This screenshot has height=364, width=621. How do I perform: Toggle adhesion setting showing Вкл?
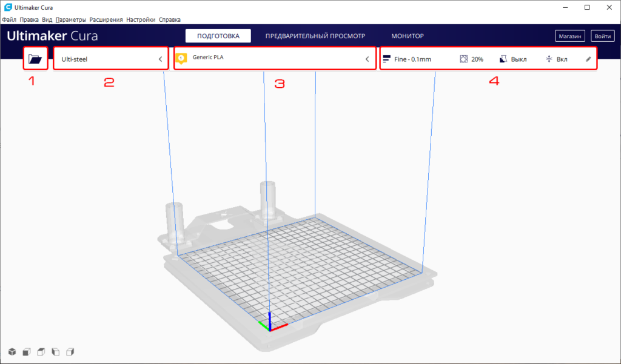[556, 59]
